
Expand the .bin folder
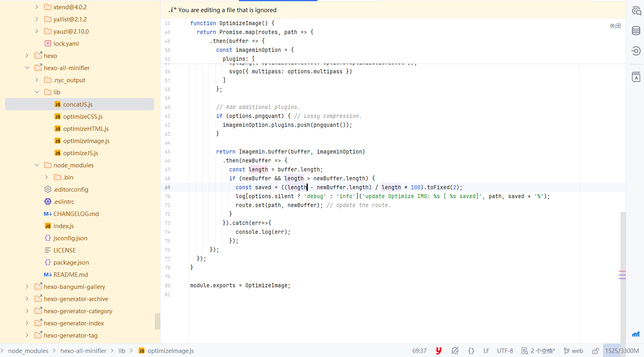[47, 177]
